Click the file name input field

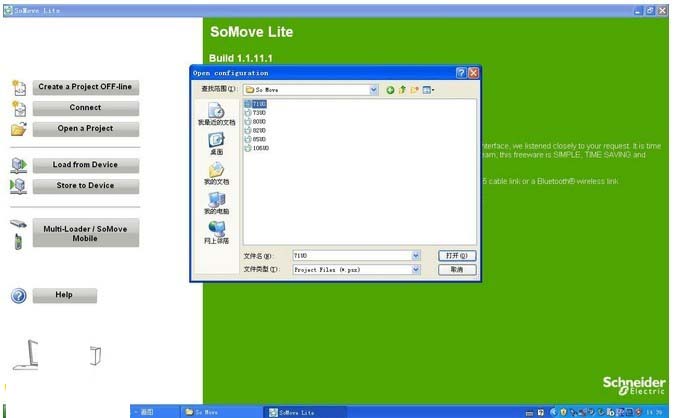(352, 256)
